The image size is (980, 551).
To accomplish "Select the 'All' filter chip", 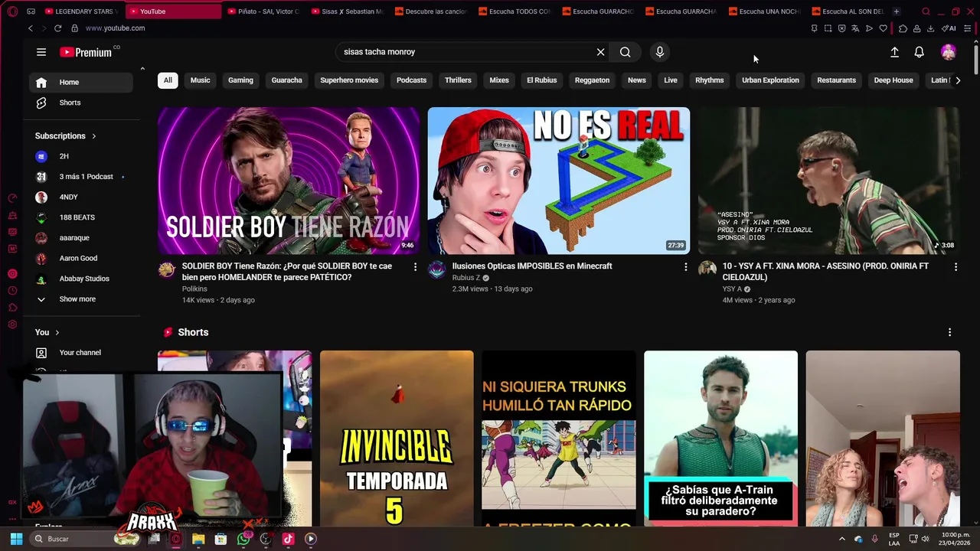I will (x=168, y=80).
